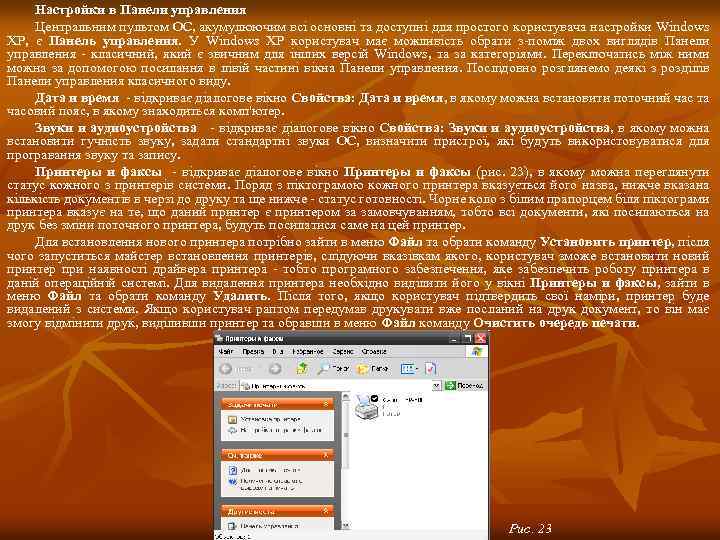
Task: Click the Панель управления icon
Action: pyautogui.click(x=232, y=525)
